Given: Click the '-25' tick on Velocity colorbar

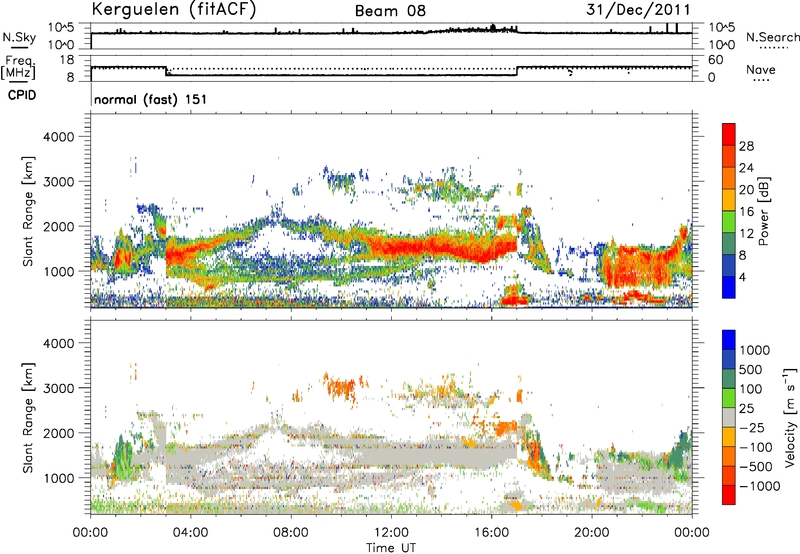Looking at the screenshot, I should point(754,427).
